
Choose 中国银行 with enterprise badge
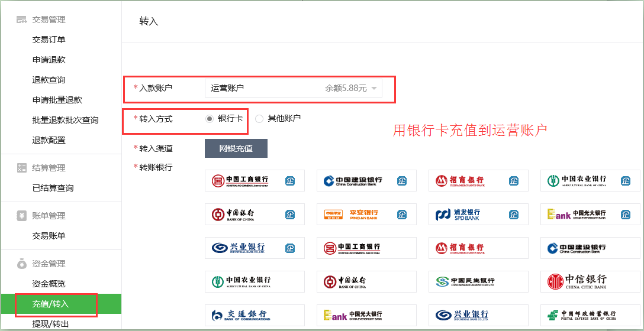click(x=255, y=214)
